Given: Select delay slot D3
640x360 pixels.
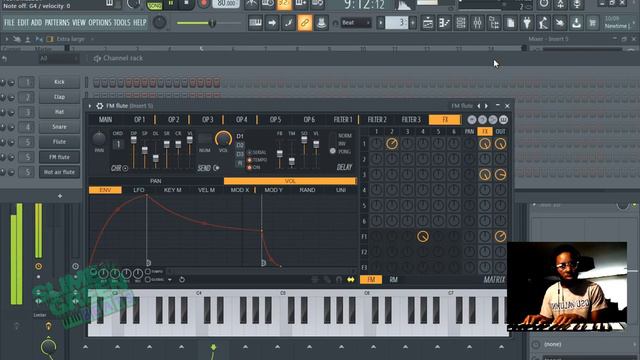Looking at the screenshot, I should [x=240, y=154].
